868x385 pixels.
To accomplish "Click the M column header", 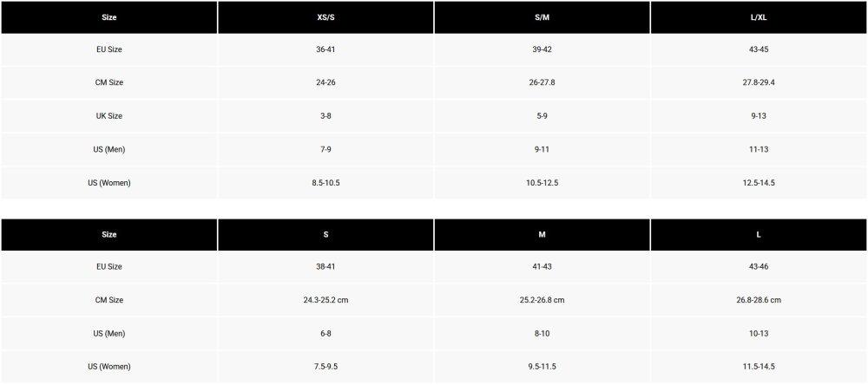I will point(542,235).
